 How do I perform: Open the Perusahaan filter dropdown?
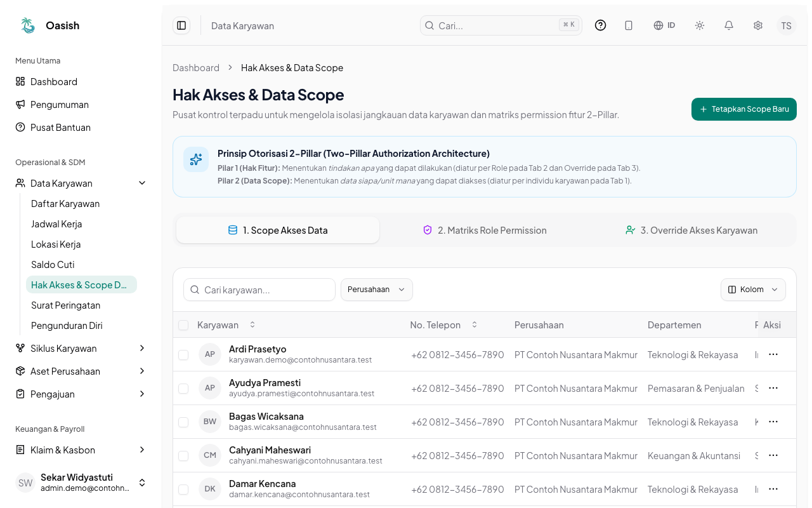(x=377, y=290)
